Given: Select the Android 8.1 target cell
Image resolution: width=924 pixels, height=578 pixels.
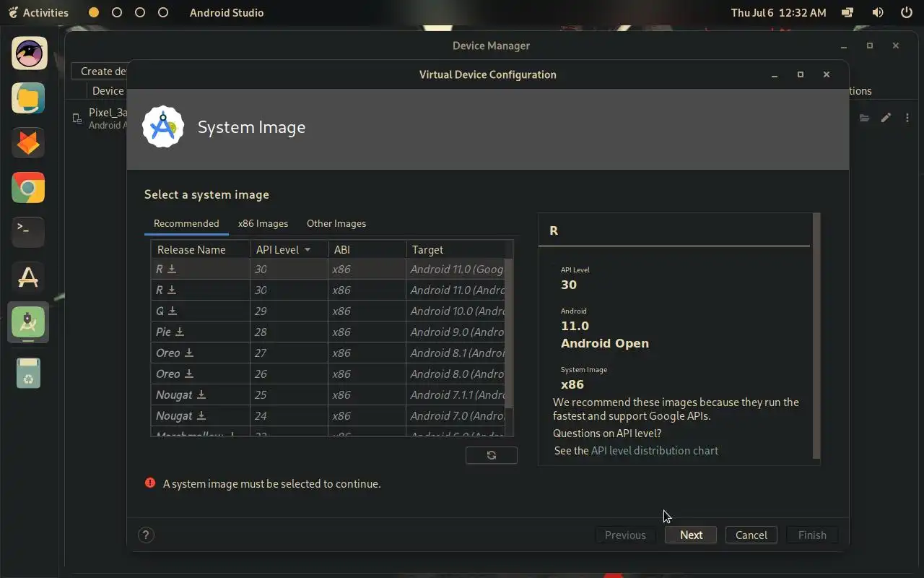Looking at the screenshot, I should (456, 353).
